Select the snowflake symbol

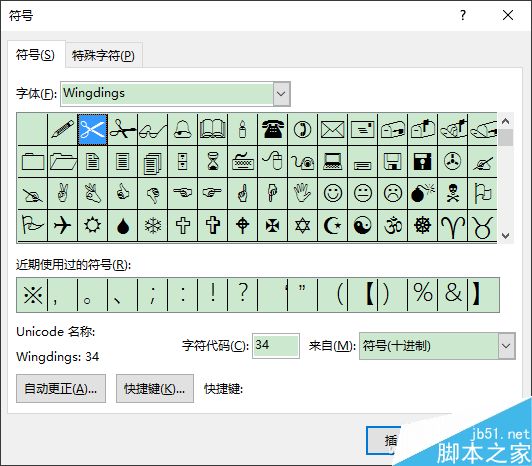153,225
